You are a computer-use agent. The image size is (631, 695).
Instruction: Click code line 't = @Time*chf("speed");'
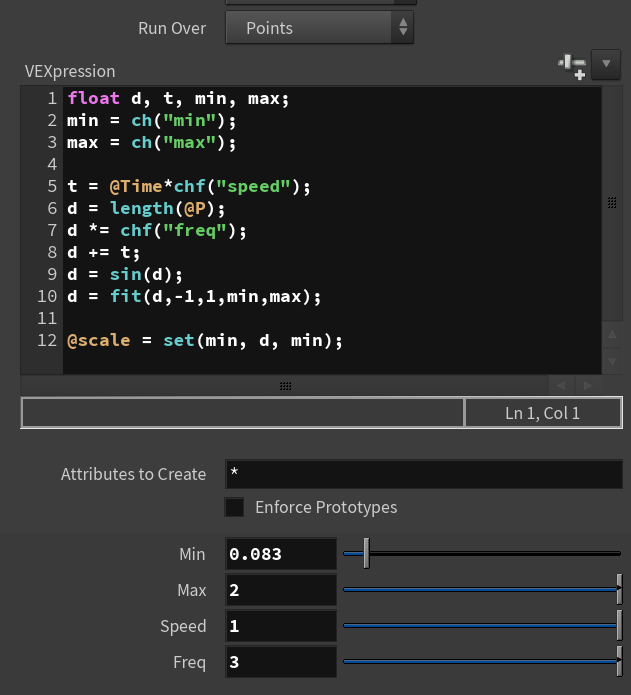pos(189,187)
